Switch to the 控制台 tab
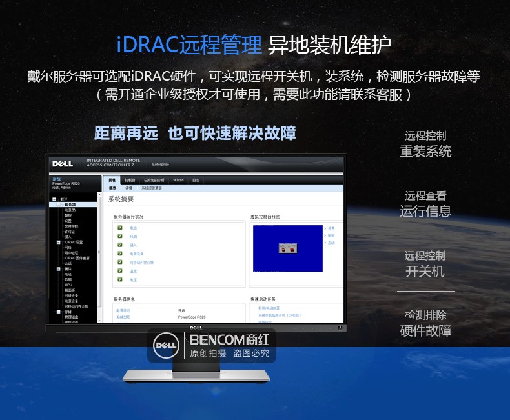This screenshot has height=420, width=510. (130, 180)
